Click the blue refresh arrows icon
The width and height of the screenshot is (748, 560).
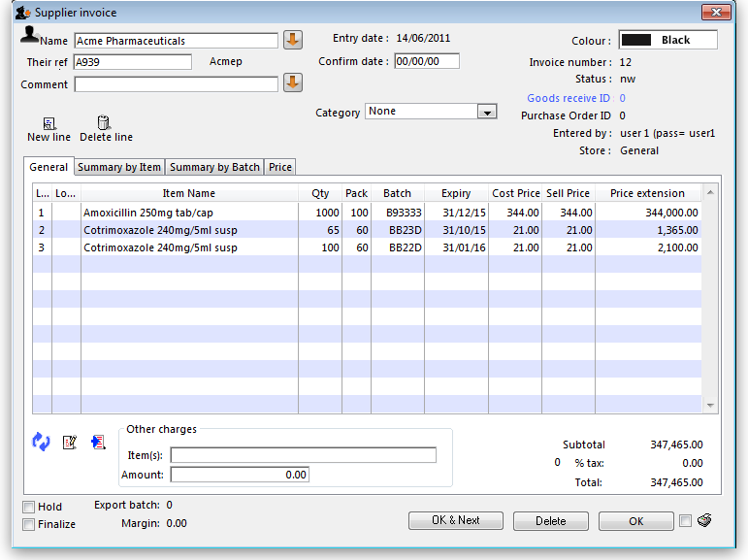(x=41, y=442)
